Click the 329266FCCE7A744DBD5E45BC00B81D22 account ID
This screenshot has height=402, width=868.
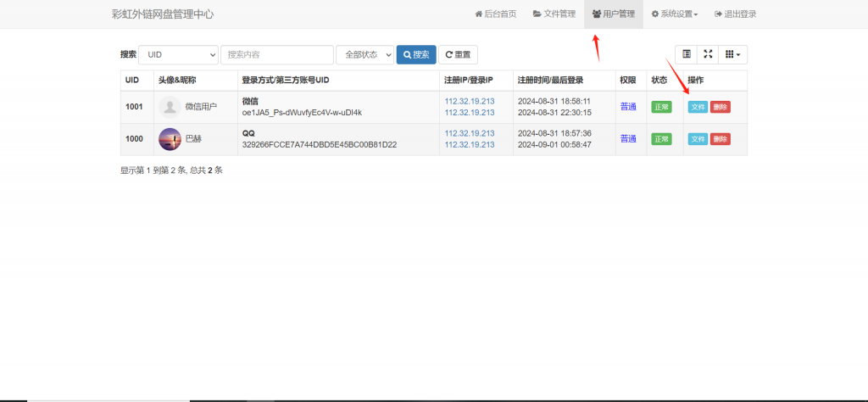(x=320, y=144)
